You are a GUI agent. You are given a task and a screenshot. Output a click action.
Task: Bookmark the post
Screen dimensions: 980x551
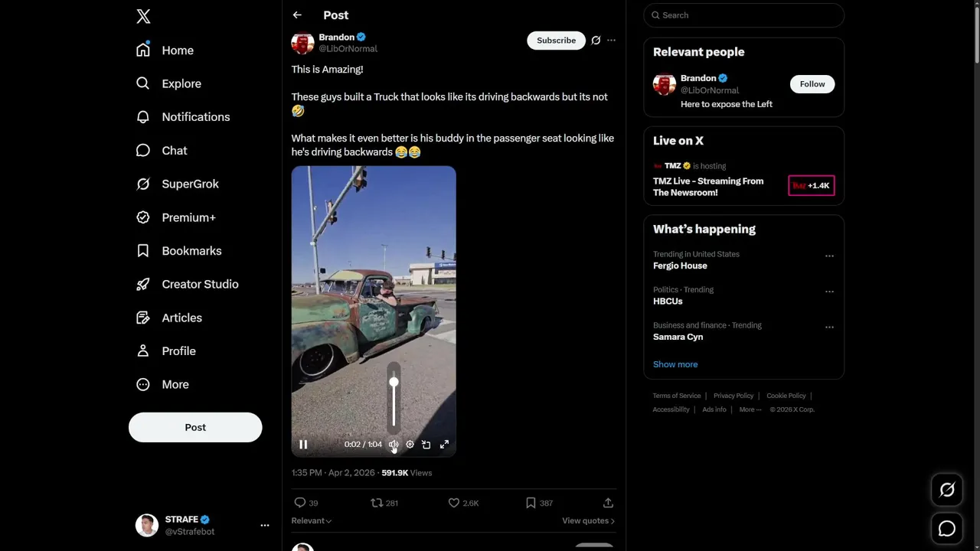click(531, 503)
